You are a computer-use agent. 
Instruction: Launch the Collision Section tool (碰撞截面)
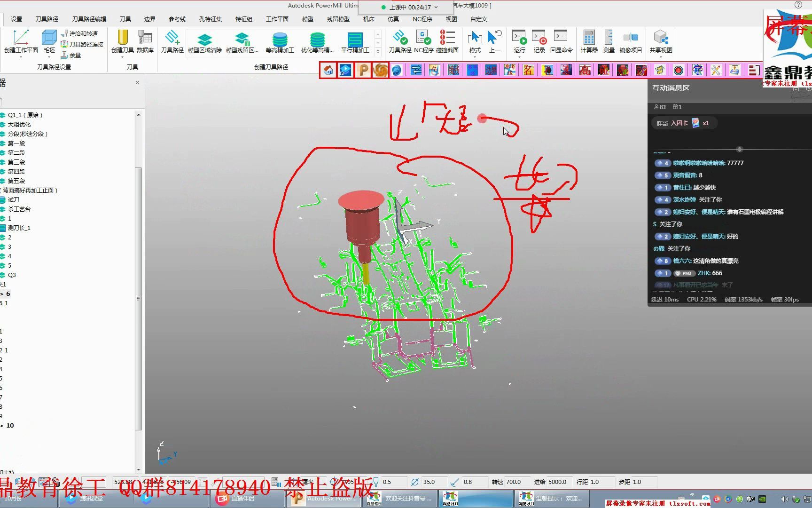click(447, 41)
